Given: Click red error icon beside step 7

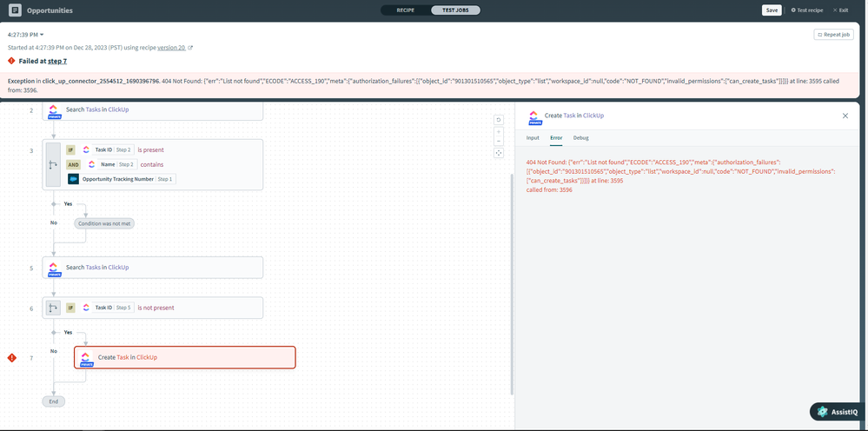Looking at the screenshot, I should click(11, 358).
